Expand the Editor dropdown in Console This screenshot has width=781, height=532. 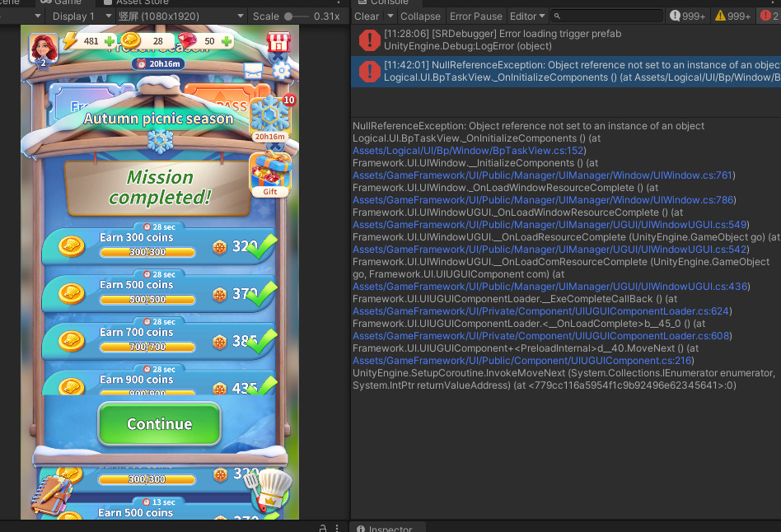point(527,16)
